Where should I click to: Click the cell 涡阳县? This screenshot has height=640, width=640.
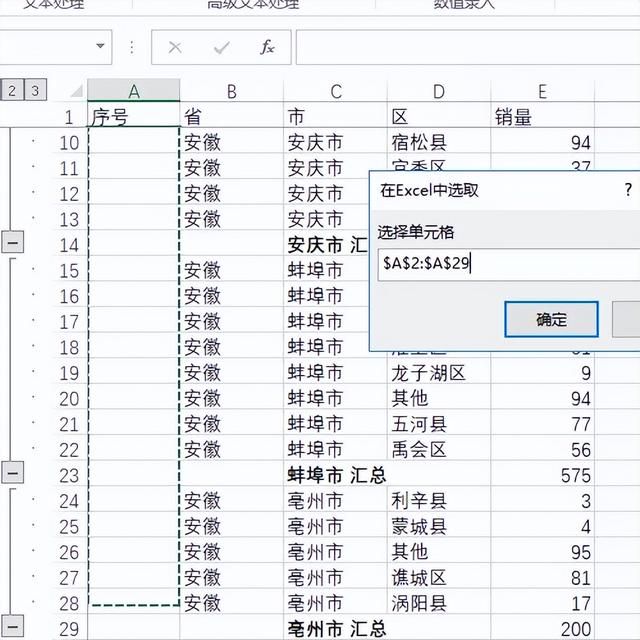tap(439, 603)
